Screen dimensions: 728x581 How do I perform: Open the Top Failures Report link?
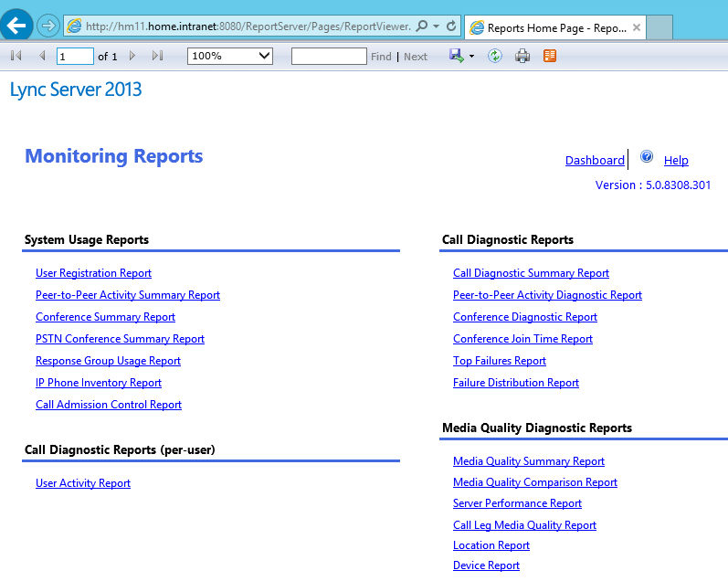499,361
